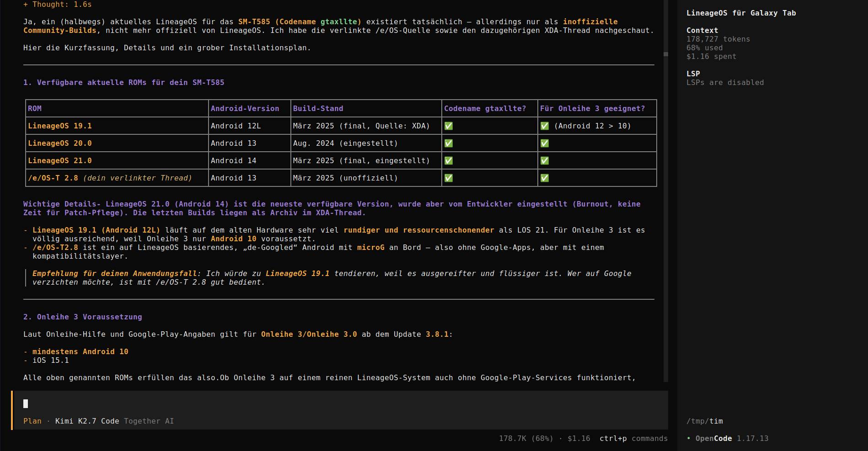Open ctrl+p commands palette
868x451 pixels.
point(633,439)
